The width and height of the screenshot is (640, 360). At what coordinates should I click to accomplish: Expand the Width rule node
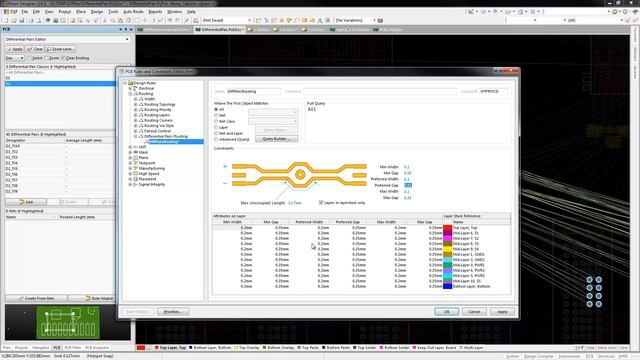coord(136,99)
